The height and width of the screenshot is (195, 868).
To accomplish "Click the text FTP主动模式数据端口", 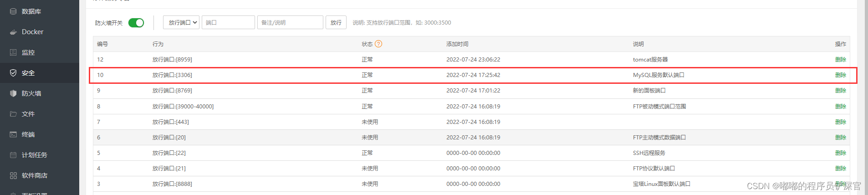I will pos(659,138).
